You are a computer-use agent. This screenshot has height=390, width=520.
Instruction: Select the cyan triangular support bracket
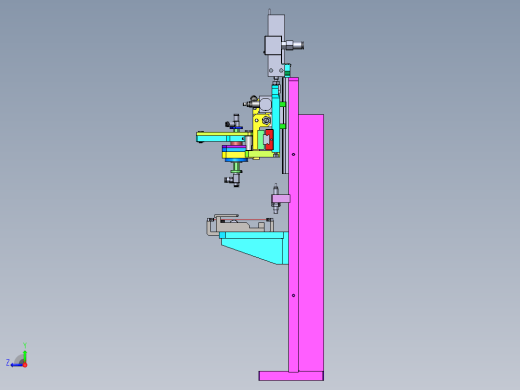point(255,247)
